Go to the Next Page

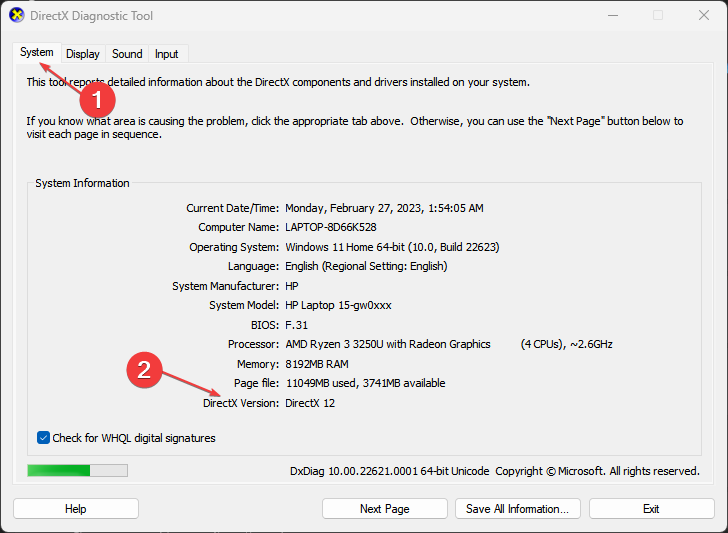(384, 509)
